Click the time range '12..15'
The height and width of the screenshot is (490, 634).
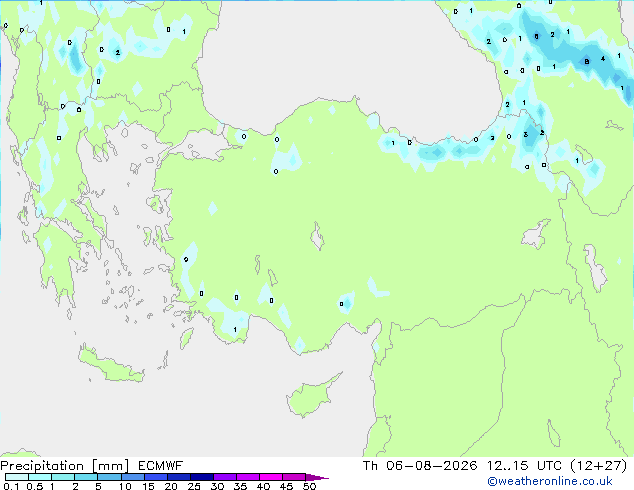[x=507, y=466]
